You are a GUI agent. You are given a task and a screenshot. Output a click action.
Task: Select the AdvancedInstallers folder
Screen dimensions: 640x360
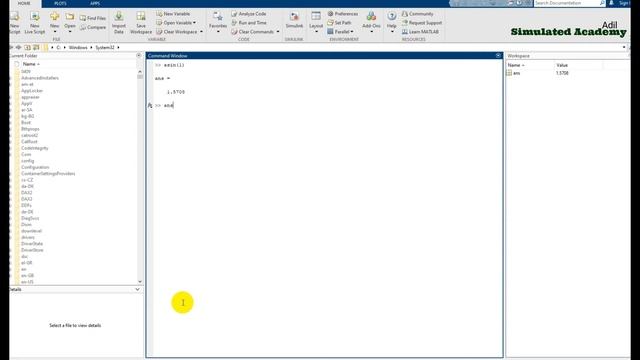click(x=40, y=78)
